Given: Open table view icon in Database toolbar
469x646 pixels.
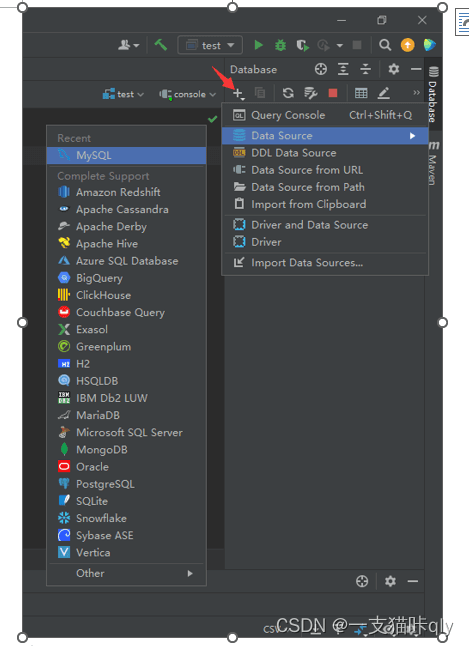Looking at the screenshot, I should (361, 93).
